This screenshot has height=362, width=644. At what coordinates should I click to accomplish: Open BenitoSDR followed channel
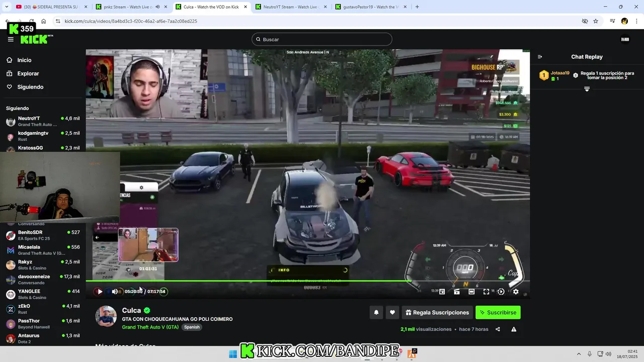pyautogui.click(x=43, y=235)
